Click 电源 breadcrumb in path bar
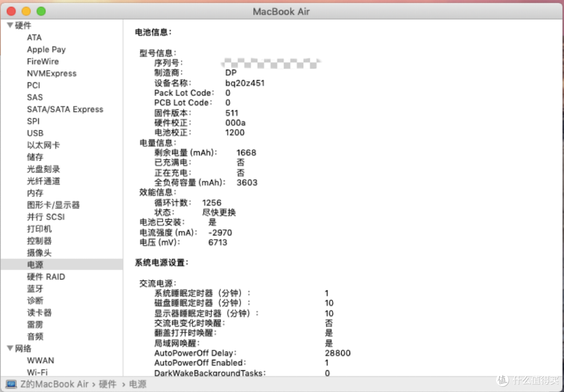This screenshot has height=392, width=564. 138,384
